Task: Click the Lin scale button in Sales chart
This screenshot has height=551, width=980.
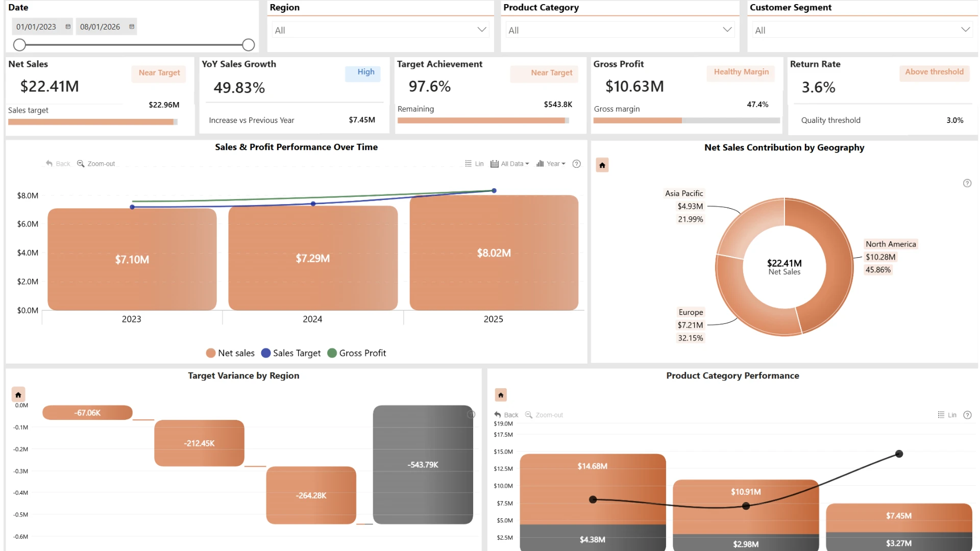Action: coord(474,164)
